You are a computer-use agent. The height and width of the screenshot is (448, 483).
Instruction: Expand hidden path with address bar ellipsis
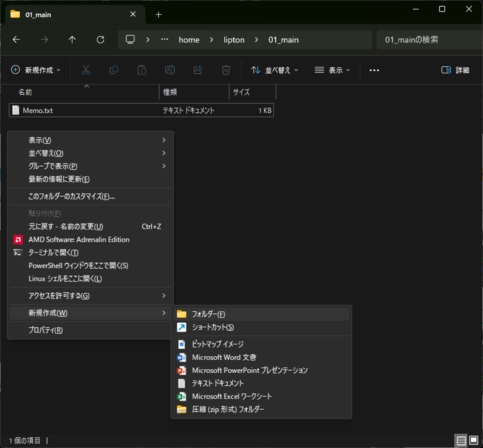165,39
